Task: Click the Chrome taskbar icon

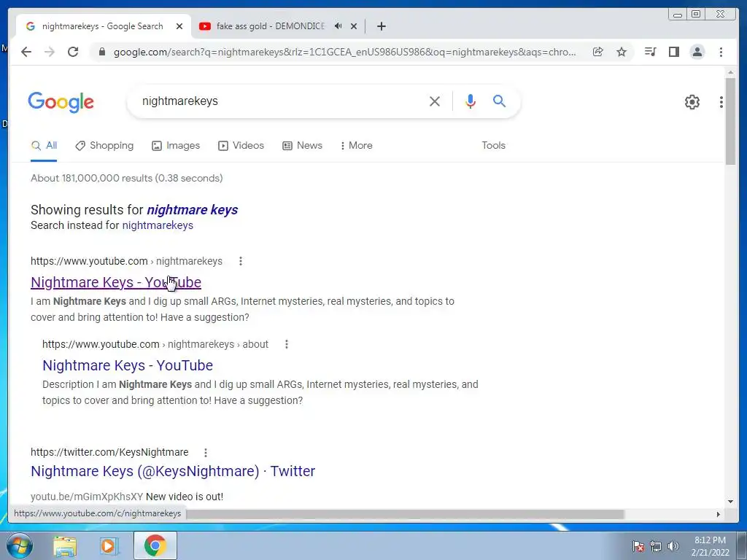Action: pyautogui.click(x=155, y=545)
